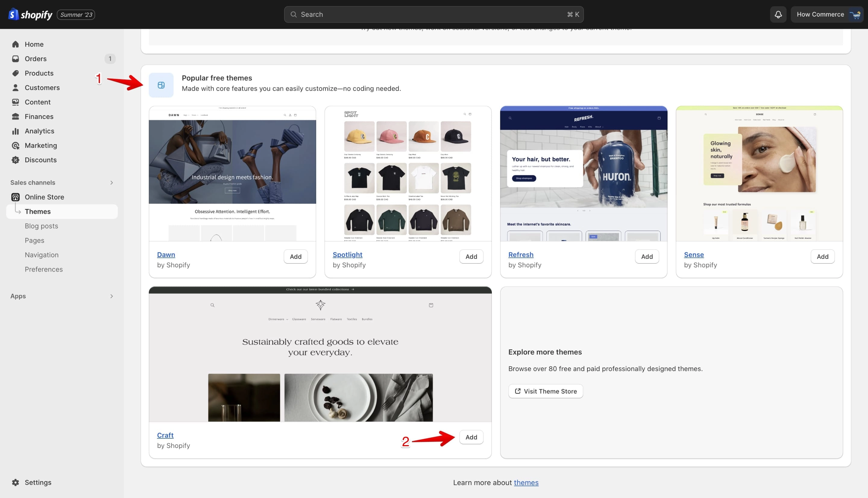
Task: Open Pages under Online Store
Action: coord(35,241)
